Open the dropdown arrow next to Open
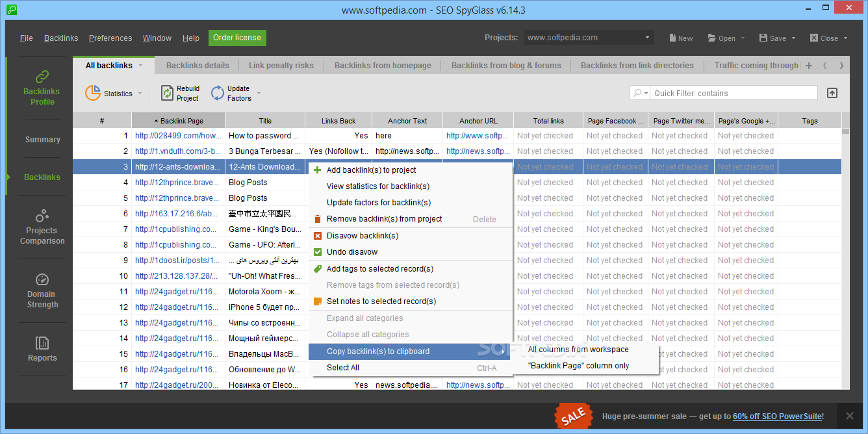868x434 pixels. (x=743, y=38)
